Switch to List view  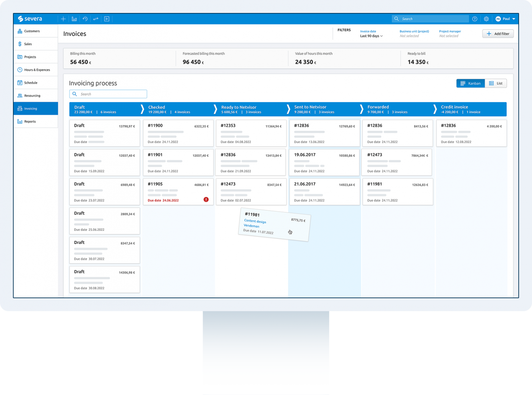point(496,83)
